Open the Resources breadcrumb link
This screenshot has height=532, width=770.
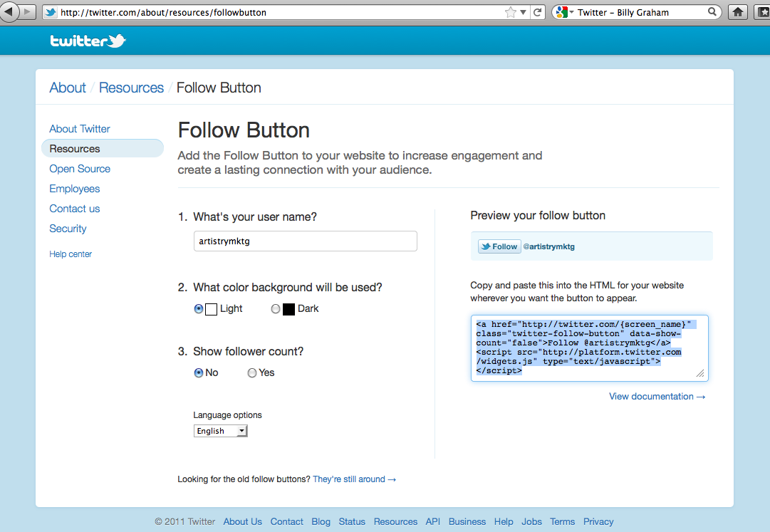pos(131,88)
